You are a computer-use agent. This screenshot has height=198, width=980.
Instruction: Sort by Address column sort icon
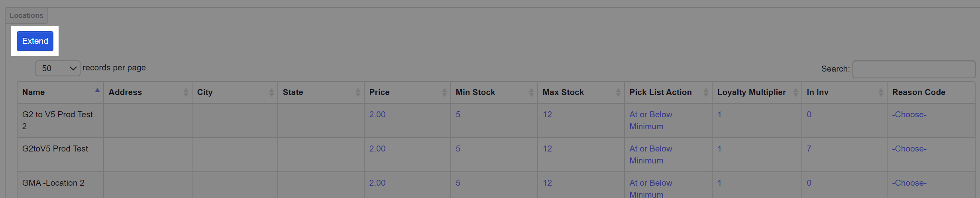tap(186, 92)
